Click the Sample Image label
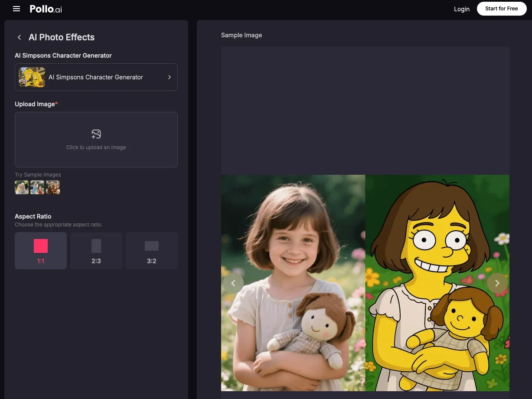 pos(242,35)
